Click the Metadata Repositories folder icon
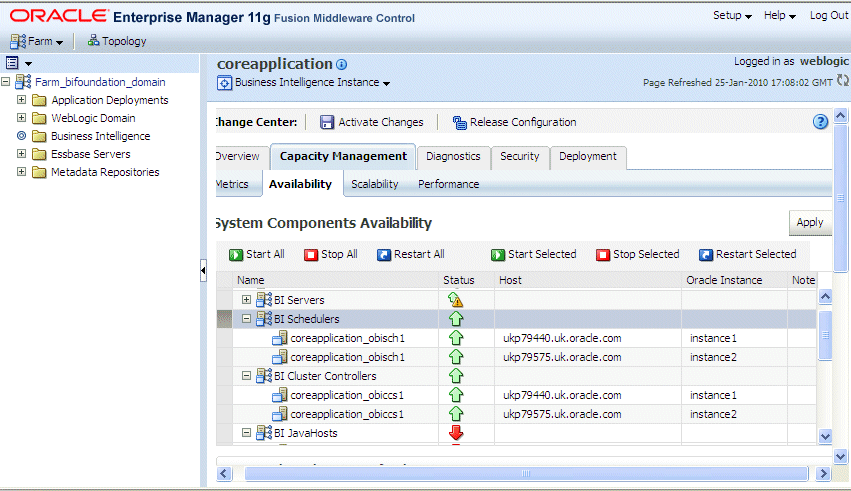 [39, 172]
